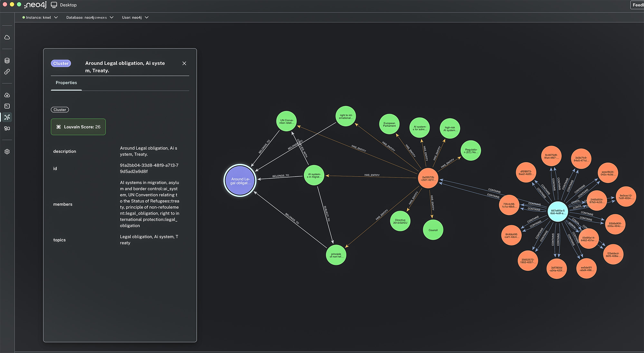Screen dimensions: 644x353
Task: Click the Cluster outline label tag
Action: click(x=60, y=110)
